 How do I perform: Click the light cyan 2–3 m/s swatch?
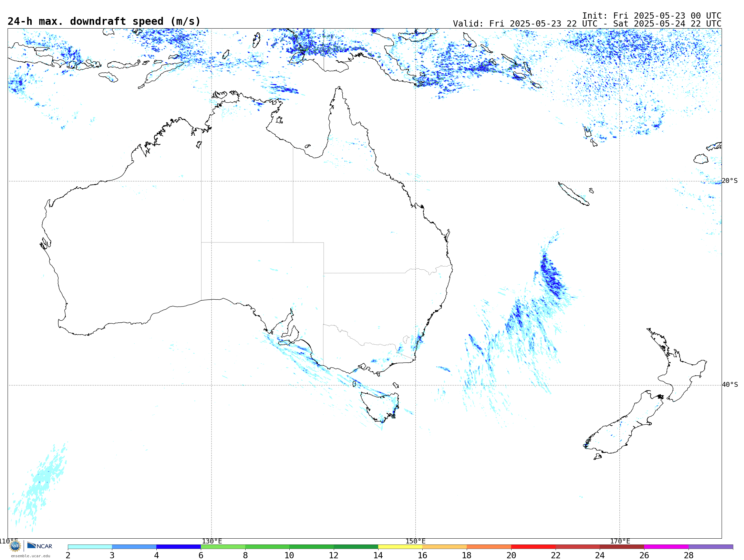pos(90,547)
